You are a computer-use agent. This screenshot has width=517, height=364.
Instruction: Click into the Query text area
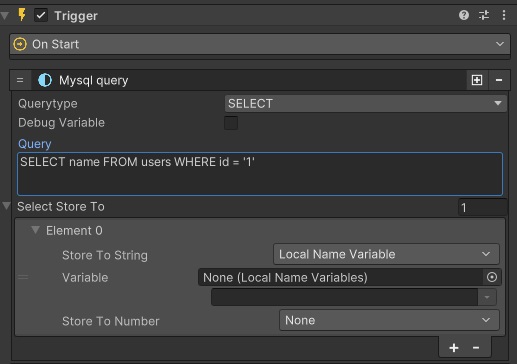pos(260,174)
